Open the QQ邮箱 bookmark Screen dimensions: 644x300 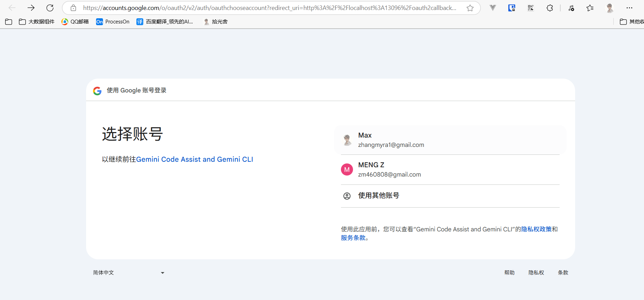pos(75,22)
